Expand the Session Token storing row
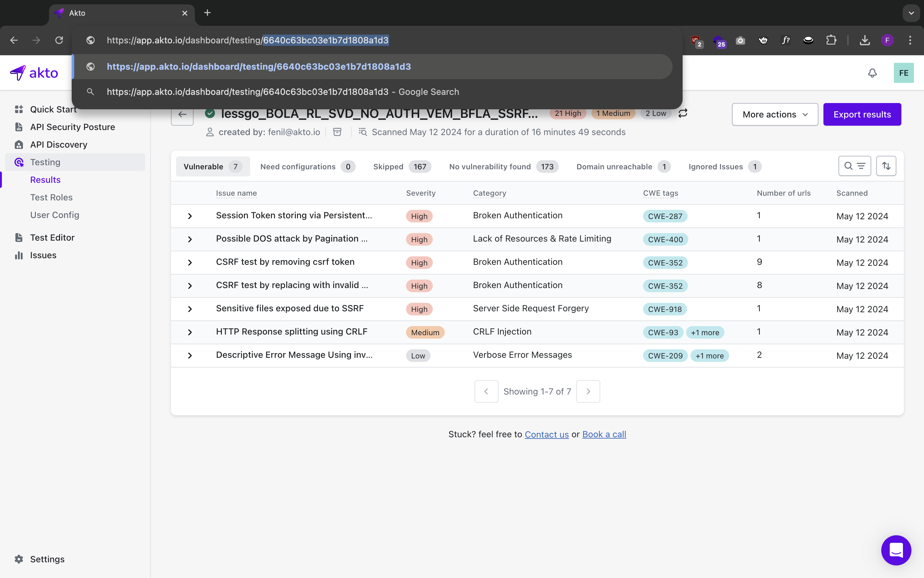 pos(190,216)
